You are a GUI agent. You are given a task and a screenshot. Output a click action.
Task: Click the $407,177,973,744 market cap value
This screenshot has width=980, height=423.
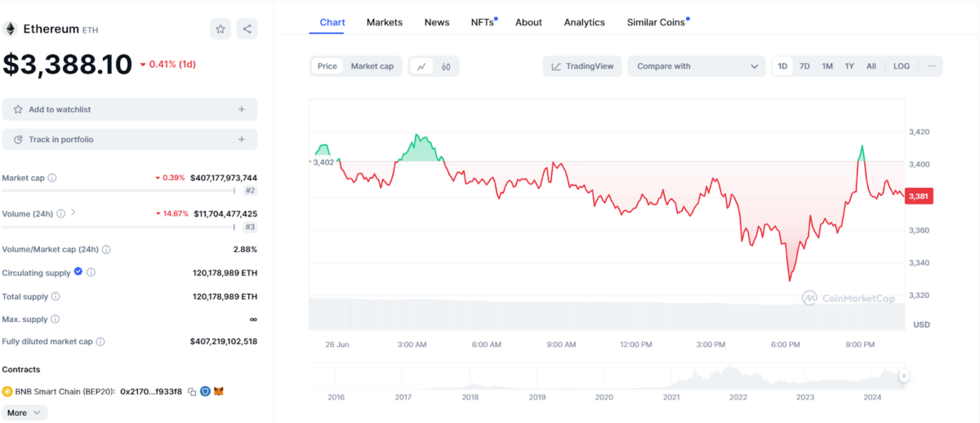(224, 177)
